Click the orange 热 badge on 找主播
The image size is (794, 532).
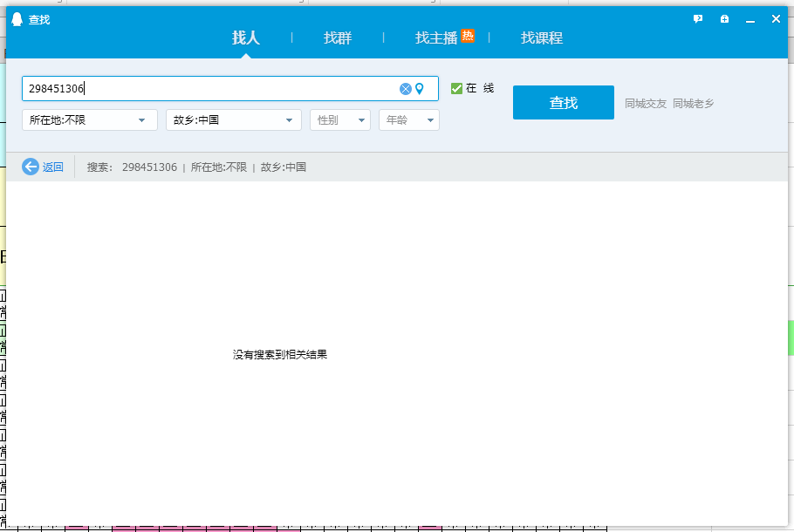(x=468, y=36)
